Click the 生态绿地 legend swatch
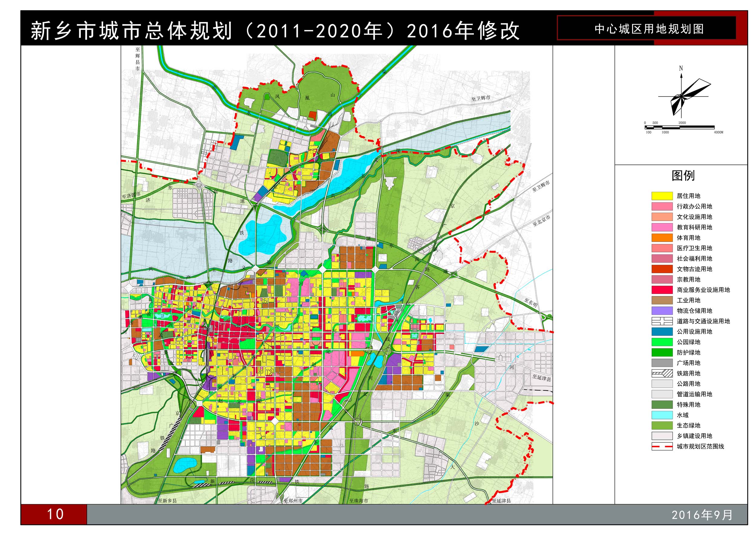Viewport: 756px width, 535px height. tap(662, 426)
